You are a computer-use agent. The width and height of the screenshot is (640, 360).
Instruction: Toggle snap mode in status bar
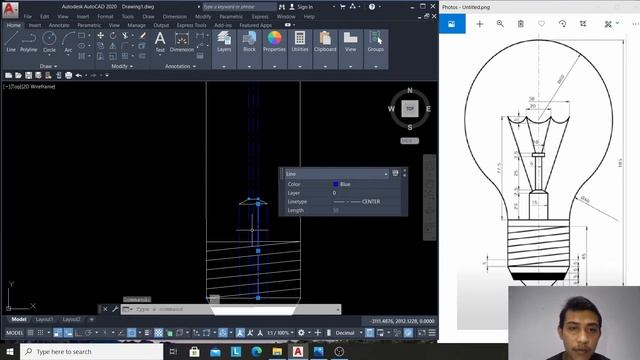pyautogui.click(x=40, y=333)
